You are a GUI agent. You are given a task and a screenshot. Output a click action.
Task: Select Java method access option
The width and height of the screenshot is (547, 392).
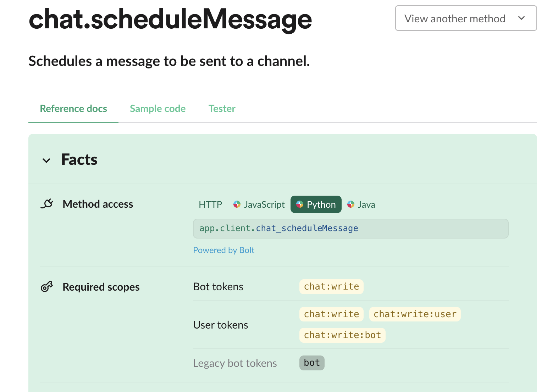coord(361,205)
